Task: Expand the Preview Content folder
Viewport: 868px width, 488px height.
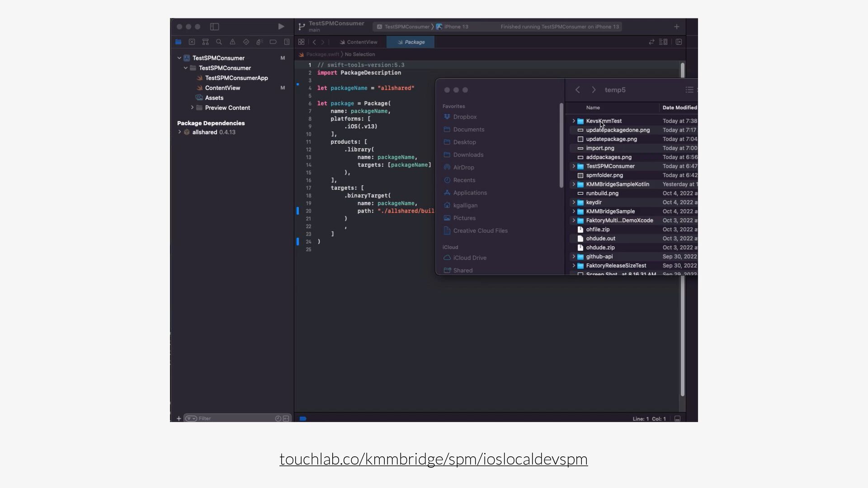Action: point(192,108)
